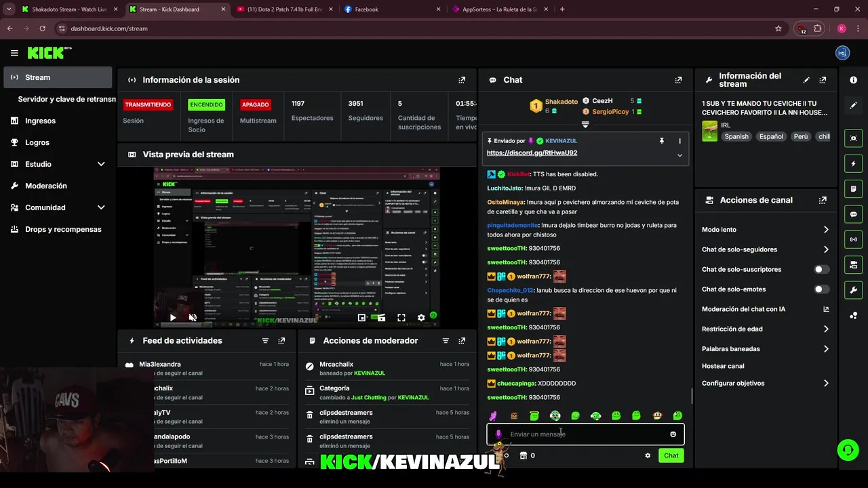This screenshot has width=868, height=488.
Task: Filter the Feed de actividades list
Action: (265, 341)
